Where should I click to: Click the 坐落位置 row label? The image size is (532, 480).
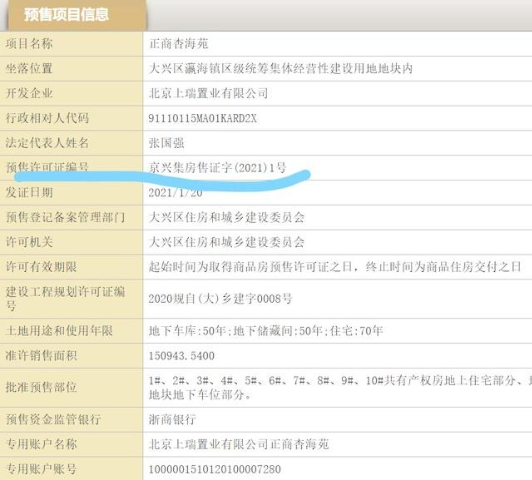pos(29,69)
